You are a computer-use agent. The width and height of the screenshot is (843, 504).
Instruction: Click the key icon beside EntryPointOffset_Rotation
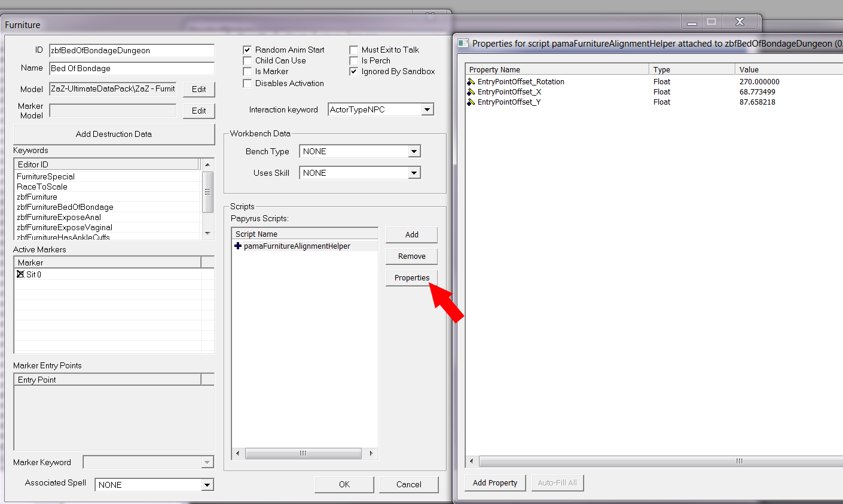[x=471, y=81]
